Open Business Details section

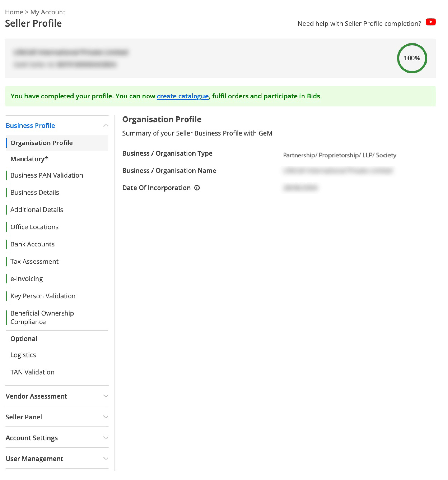pyautogui.click(x=35, y=192)
